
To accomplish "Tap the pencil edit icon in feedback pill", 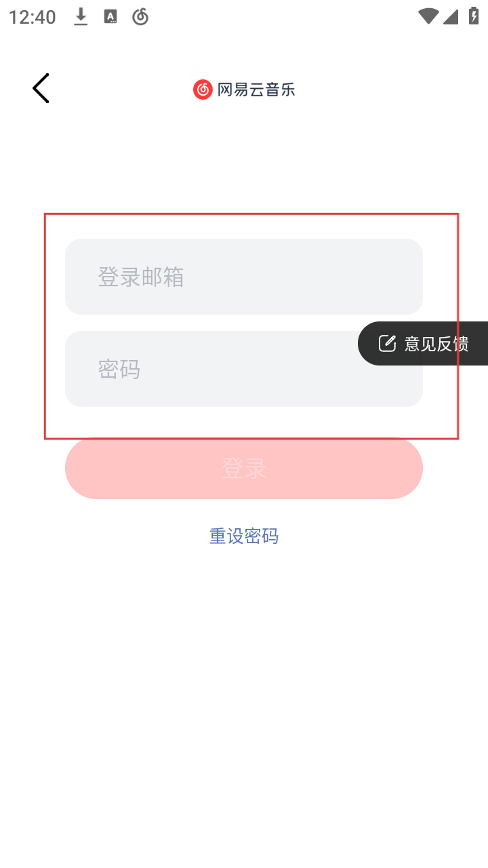I will pos(387,343).
